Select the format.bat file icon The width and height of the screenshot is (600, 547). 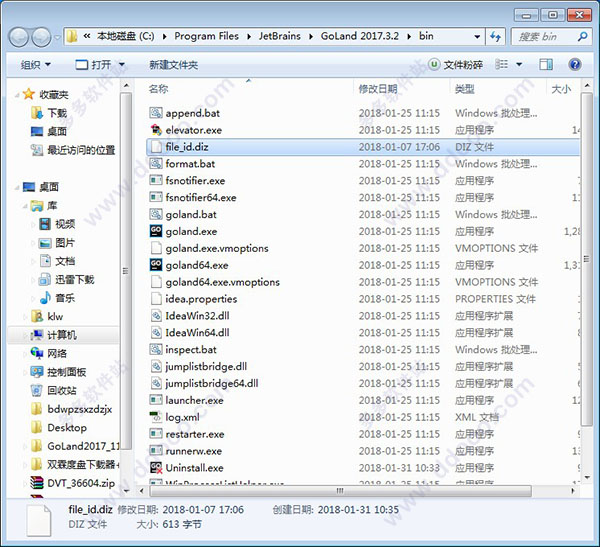(x=156, y=163)
